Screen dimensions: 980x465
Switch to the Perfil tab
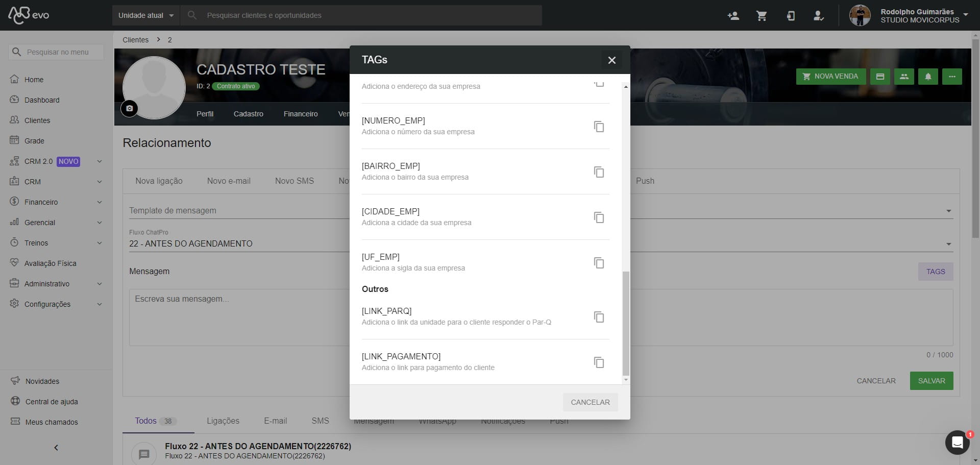(205, 114)
